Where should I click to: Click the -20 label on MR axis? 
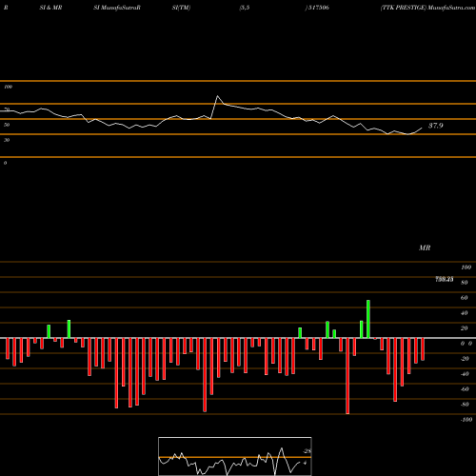pyautogui.click(x=465, y=359)
